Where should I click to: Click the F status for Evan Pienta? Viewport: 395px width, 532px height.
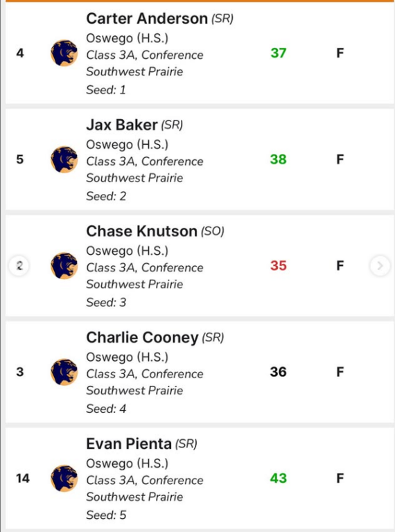(340, 478)
